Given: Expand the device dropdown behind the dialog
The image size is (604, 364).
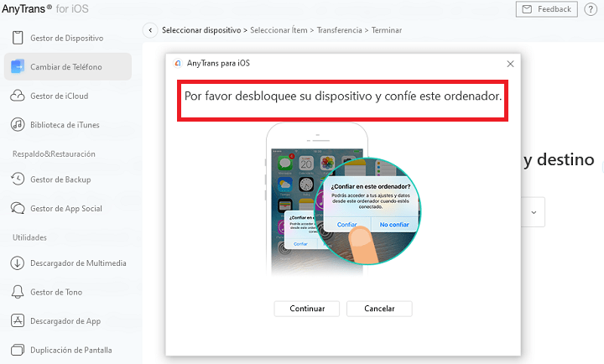Looking at the screenshot, I should pos(534,212).
